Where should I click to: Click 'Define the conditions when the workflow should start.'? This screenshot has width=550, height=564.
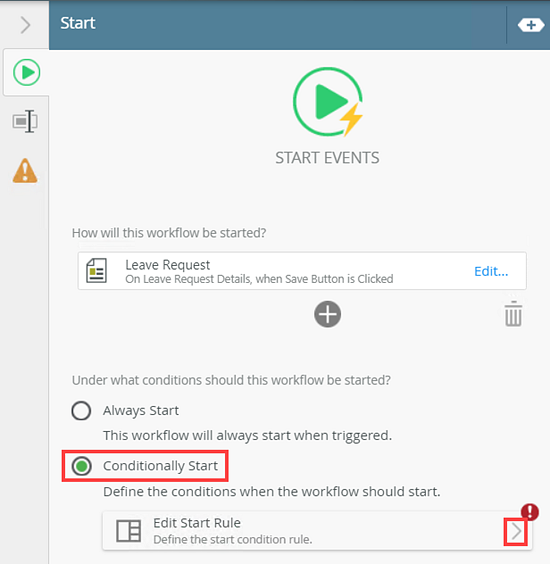[x=272, y=492]
